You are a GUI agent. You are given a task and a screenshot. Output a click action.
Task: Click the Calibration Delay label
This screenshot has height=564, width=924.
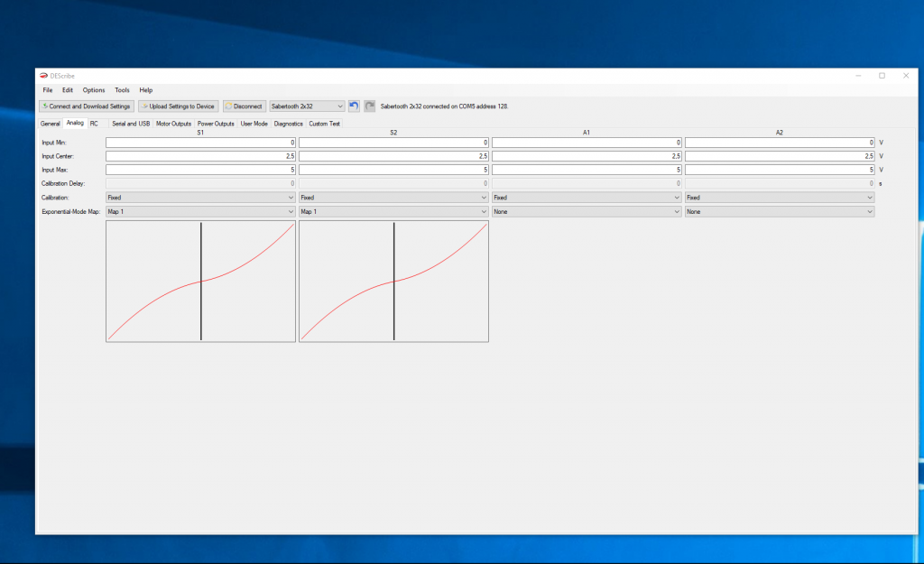click(63, 183)
